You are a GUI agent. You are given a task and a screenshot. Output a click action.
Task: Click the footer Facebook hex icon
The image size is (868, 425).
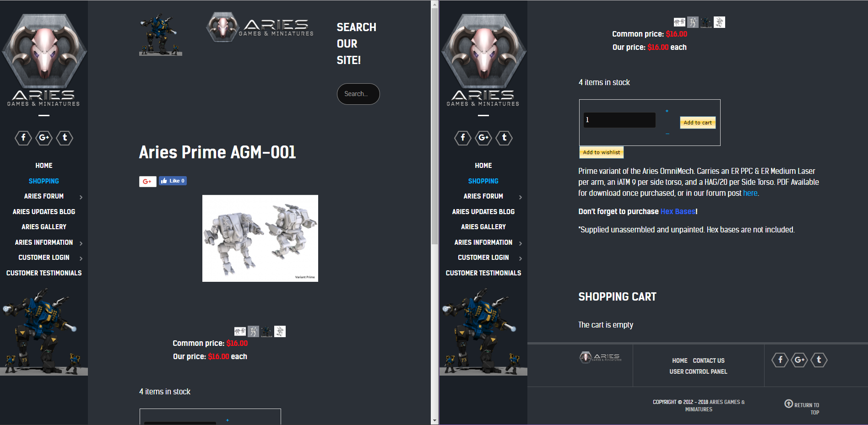(780, 360)
